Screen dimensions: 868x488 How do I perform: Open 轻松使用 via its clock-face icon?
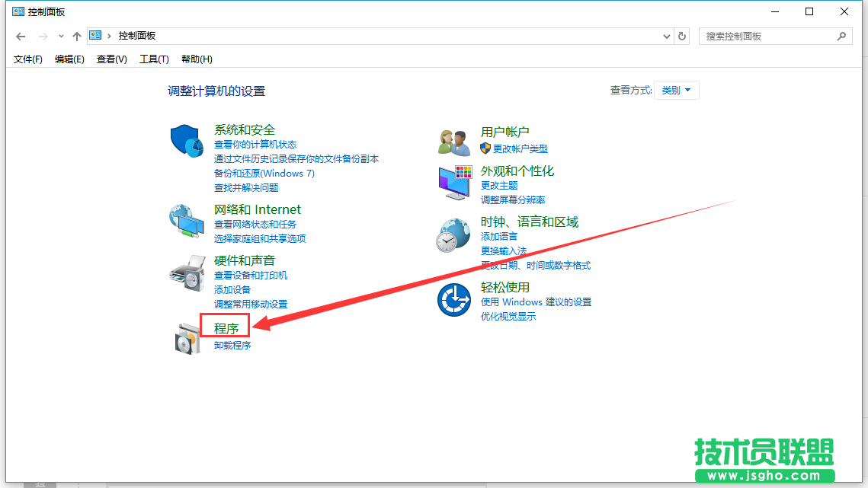coord(453,298)
